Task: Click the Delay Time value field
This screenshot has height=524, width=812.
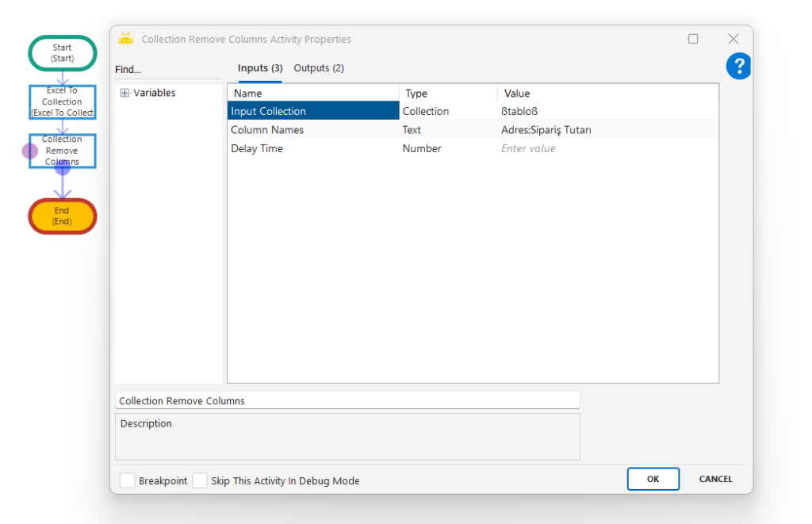Action: 607,148
